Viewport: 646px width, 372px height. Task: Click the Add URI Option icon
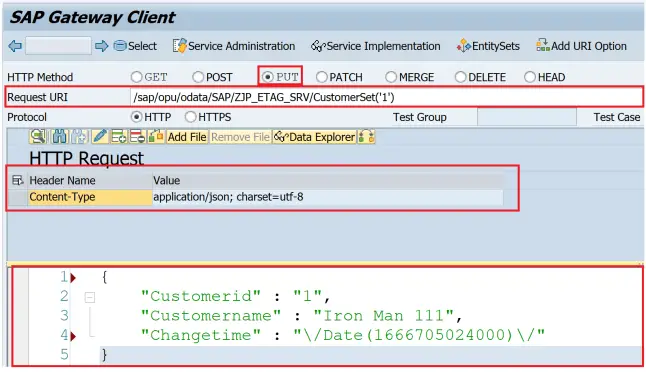543,45
